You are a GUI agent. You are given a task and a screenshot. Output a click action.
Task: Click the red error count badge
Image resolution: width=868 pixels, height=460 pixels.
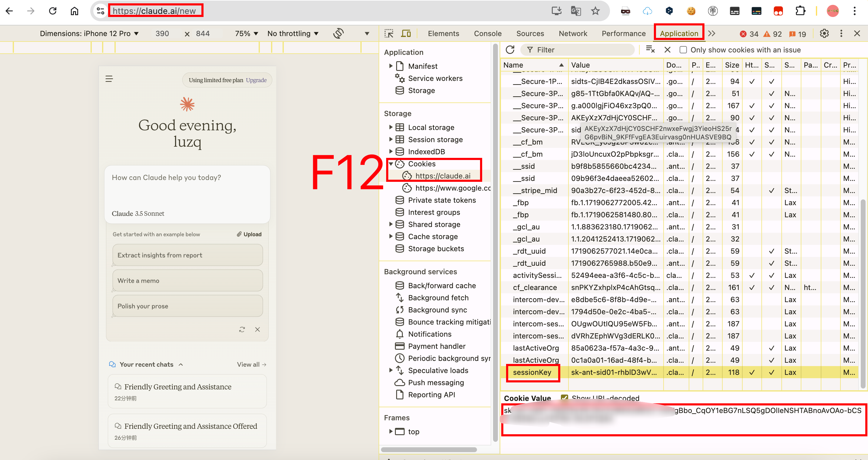[x=749, y=34]
